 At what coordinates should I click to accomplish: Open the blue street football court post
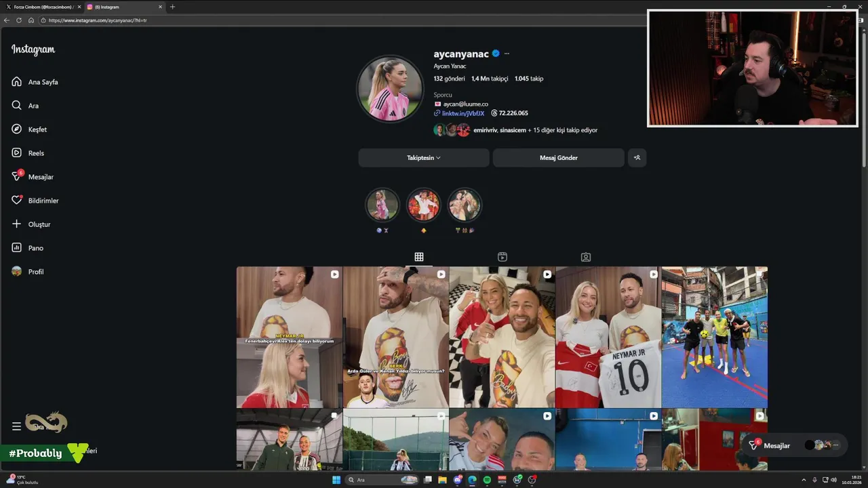[715, 337]
